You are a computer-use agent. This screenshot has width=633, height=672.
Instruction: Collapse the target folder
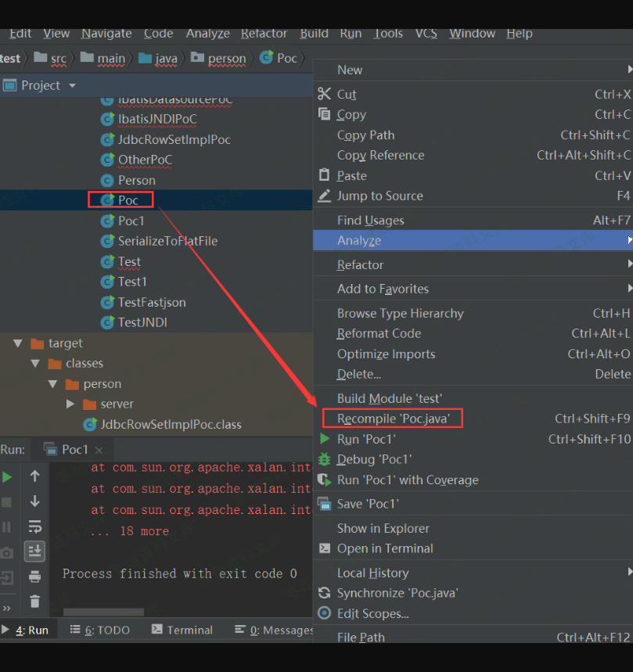(17, 343)
